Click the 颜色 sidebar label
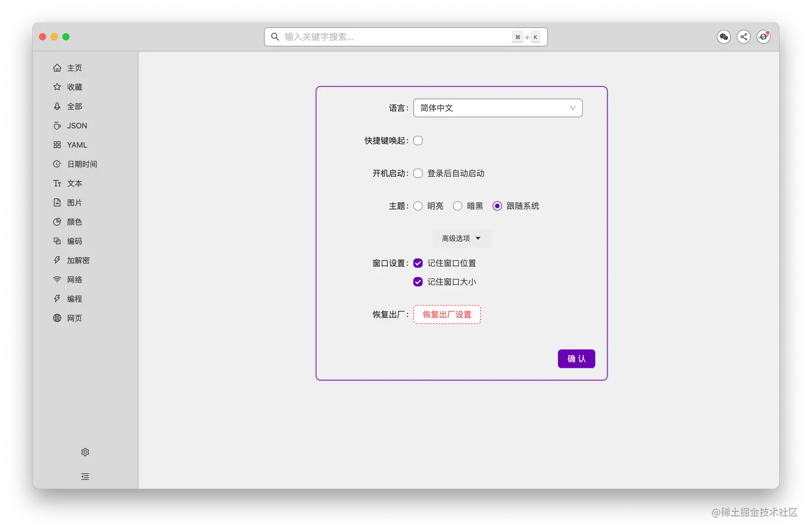812x532 pixels. click(75, 222)
